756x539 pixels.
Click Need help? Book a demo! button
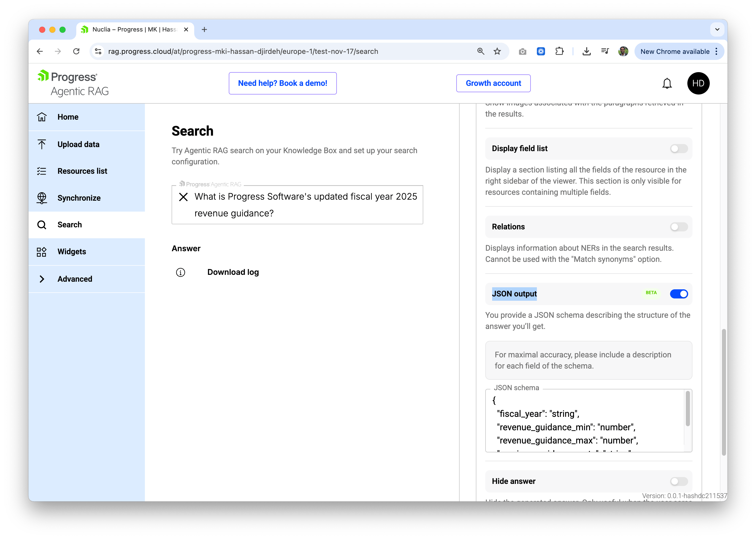tap(283, 83)
